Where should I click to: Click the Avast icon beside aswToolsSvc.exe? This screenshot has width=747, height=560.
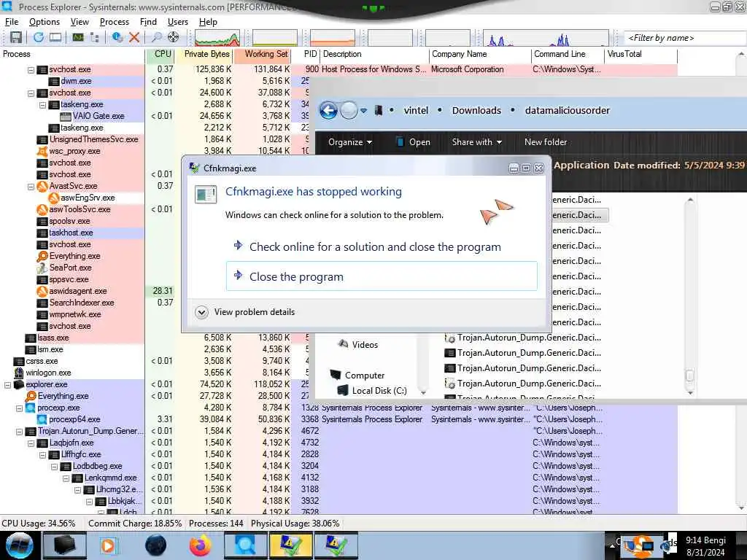pos(42,209)
